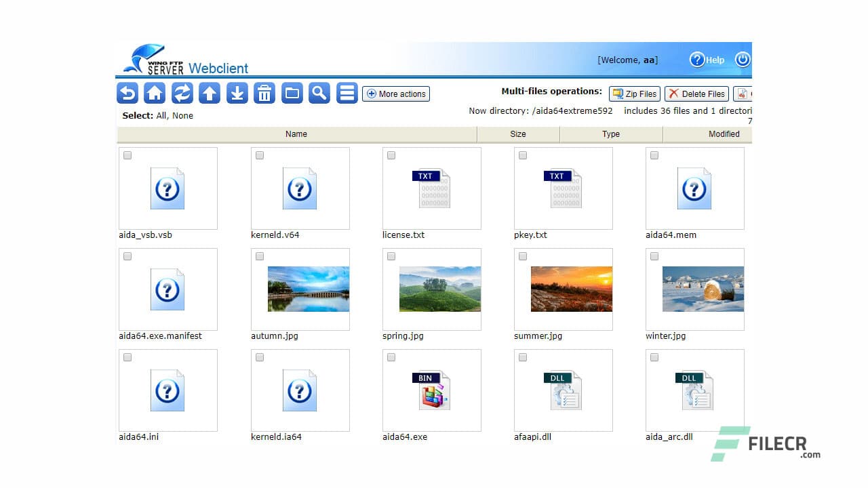Open the search files icon
This screenshot has width=868, height=488.
pyautogui.click(x=319, y=93)
